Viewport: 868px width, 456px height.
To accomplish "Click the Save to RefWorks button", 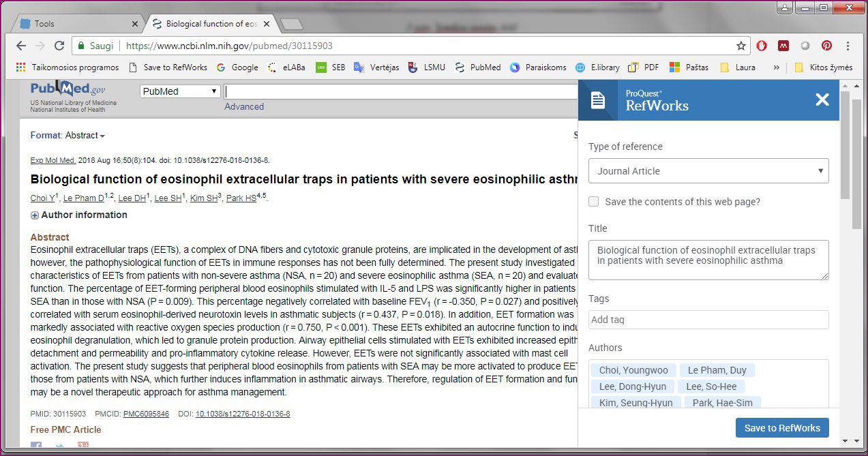I will coord(782,428).
